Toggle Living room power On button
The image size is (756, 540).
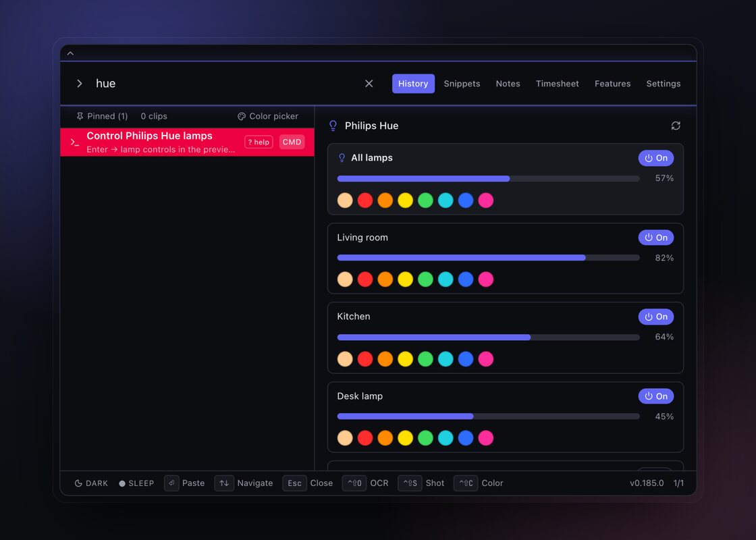coord(655,237)
